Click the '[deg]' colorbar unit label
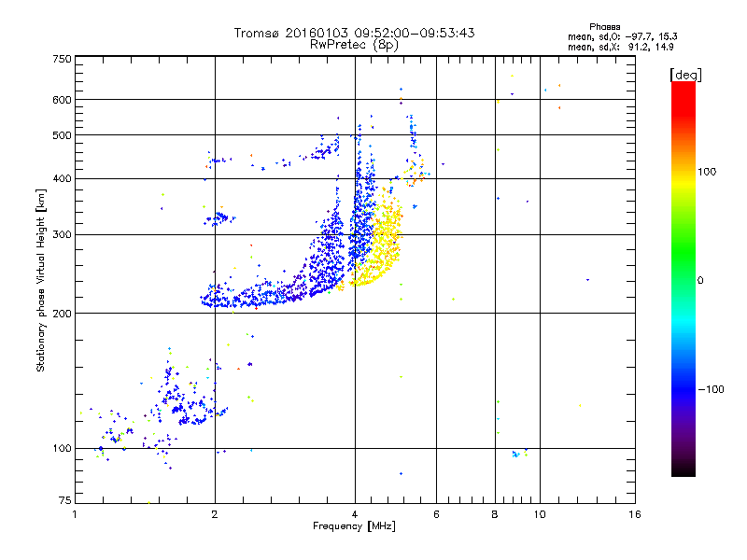747x560 pixels. [x=685, y=75]
